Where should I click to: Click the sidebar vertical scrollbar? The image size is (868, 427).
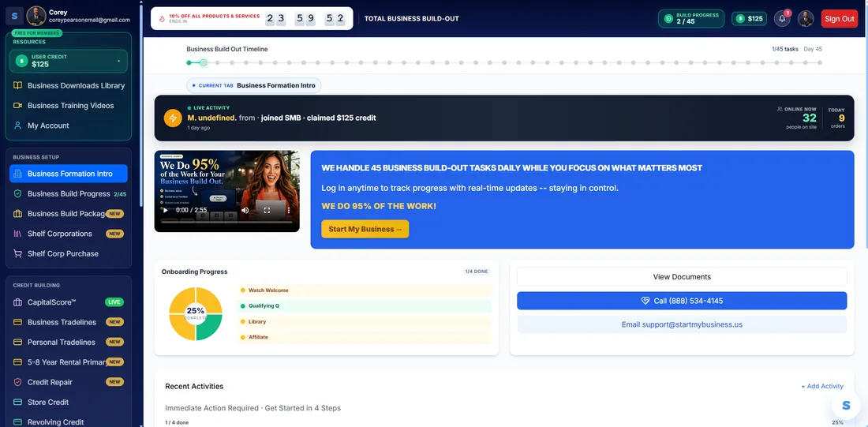(140, 105)
